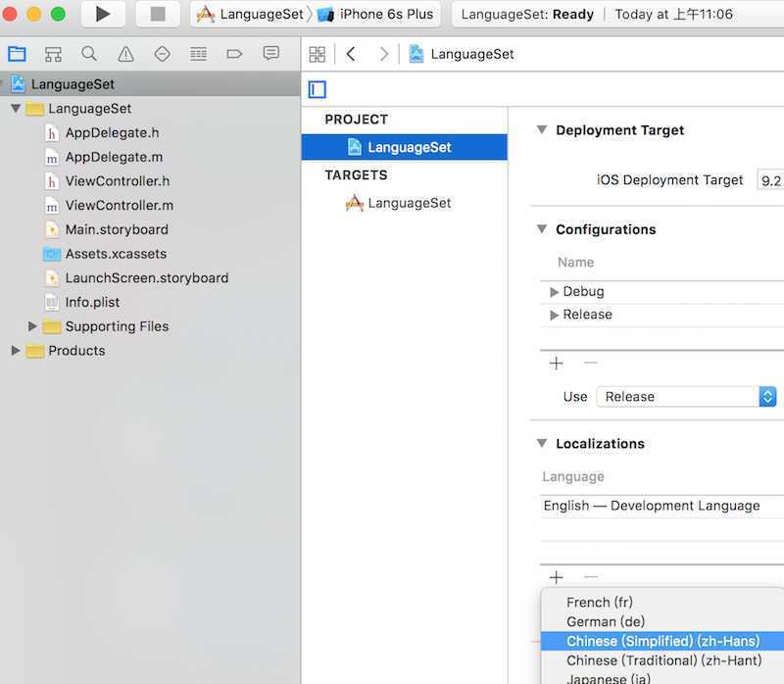Expand the Supporting Files group
This screenshot has height=684, width=784.
pyautogui.click(x=32, y=326)
